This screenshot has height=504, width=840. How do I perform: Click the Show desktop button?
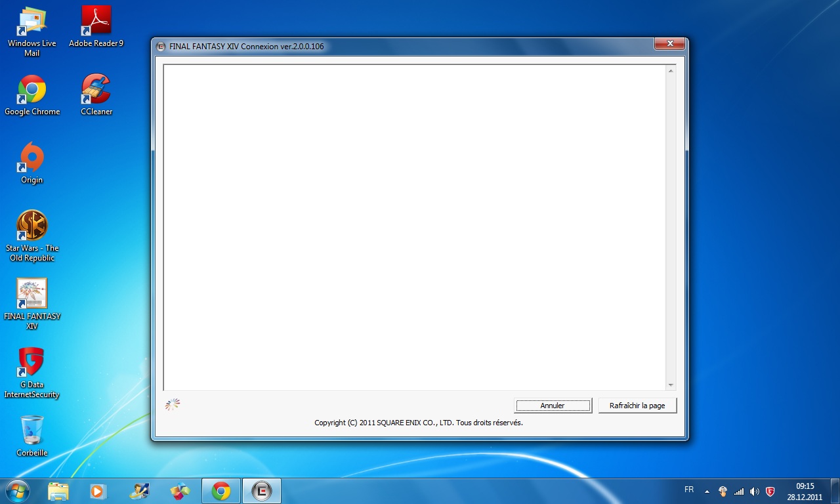(x=835, y=491)
